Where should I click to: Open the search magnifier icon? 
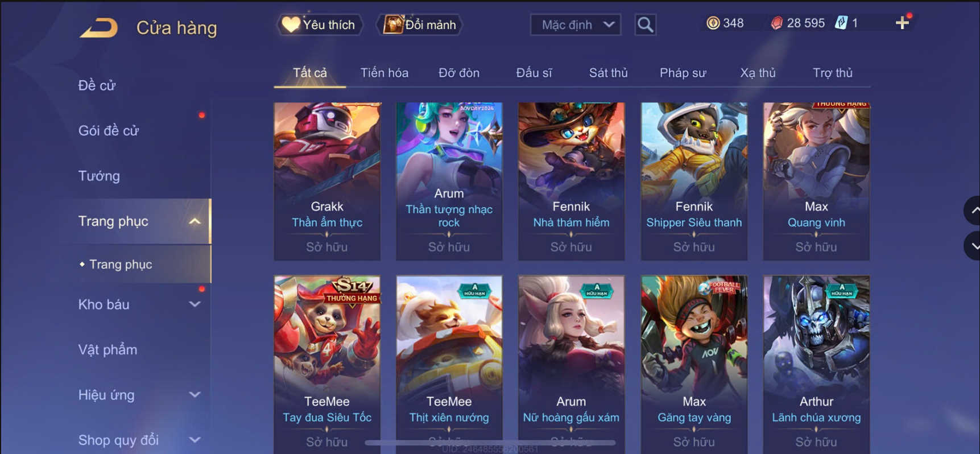[645, 24]
